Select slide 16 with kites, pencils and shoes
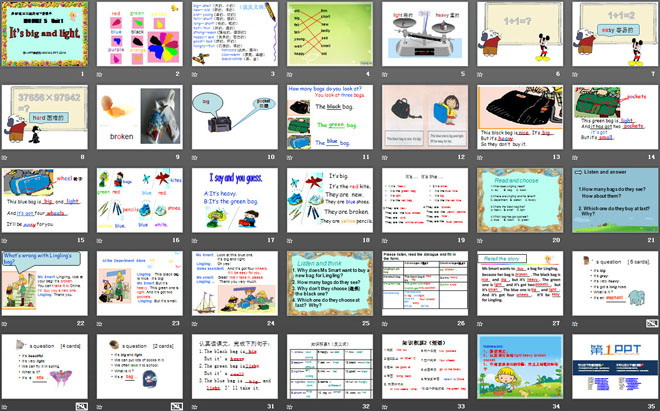The image size is (660, 411). tap(140, 200)
